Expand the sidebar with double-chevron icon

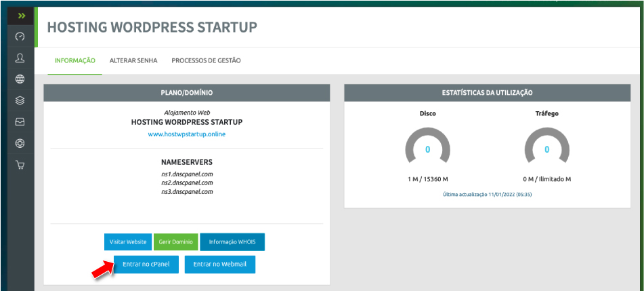[x=21, y=15]
